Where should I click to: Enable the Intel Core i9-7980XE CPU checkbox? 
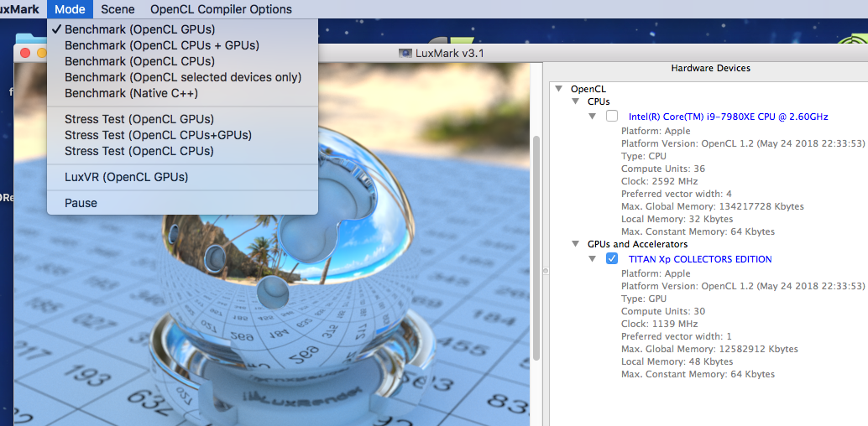pyautogui.click(x=612, y=117)
